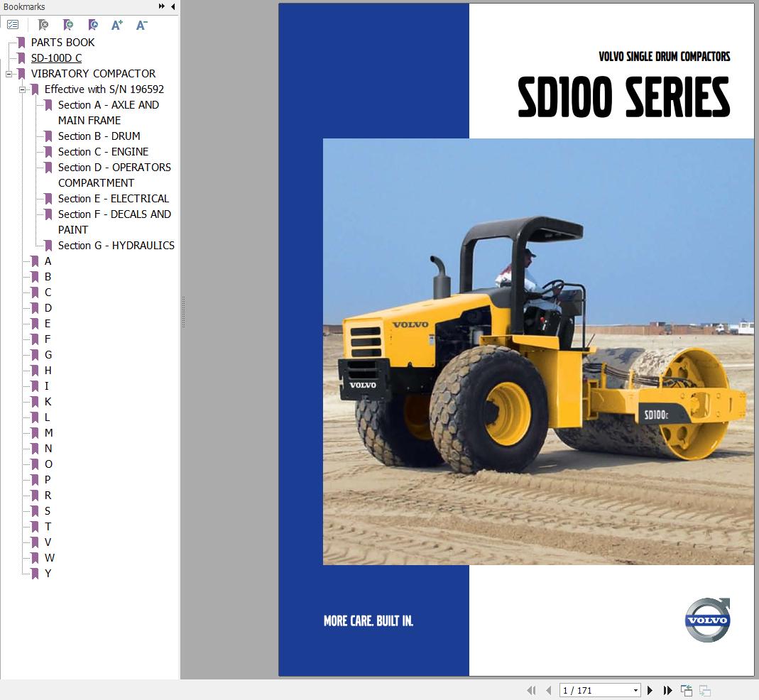Open the PARTS BOOK bookmark
The image size is (759, 700).
[62, 43]
